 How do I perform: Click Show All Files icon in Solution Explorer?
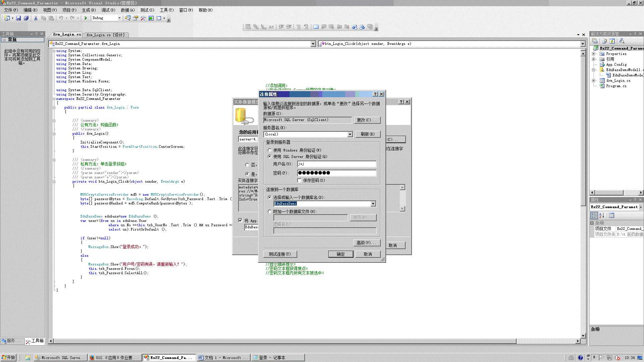coord(604,41)
